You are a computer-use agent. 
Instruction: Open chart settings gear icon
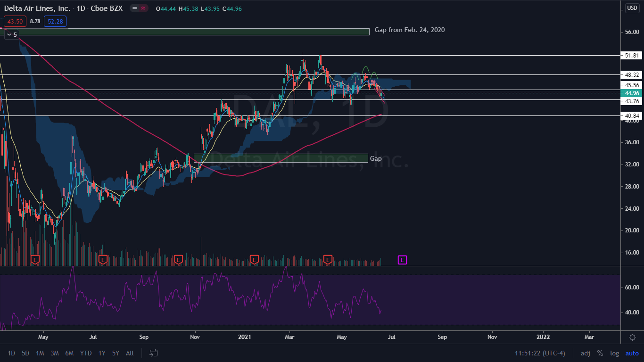click(632, 337)
